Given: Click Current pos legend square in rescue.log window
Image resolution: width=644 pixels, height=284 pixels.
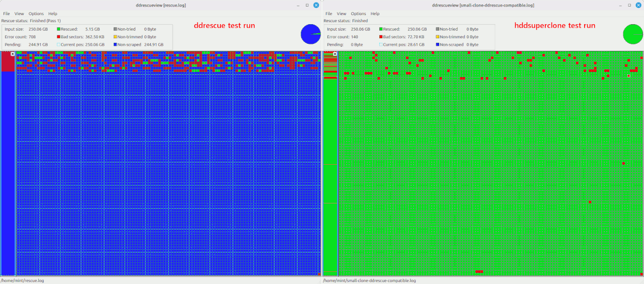Looking at the screenshot, I should pos(59,44).
